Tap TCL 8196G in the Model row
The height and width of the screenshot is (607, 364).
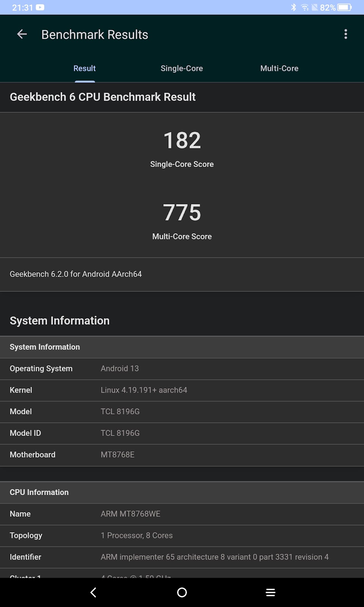click(x=120, y=412)
